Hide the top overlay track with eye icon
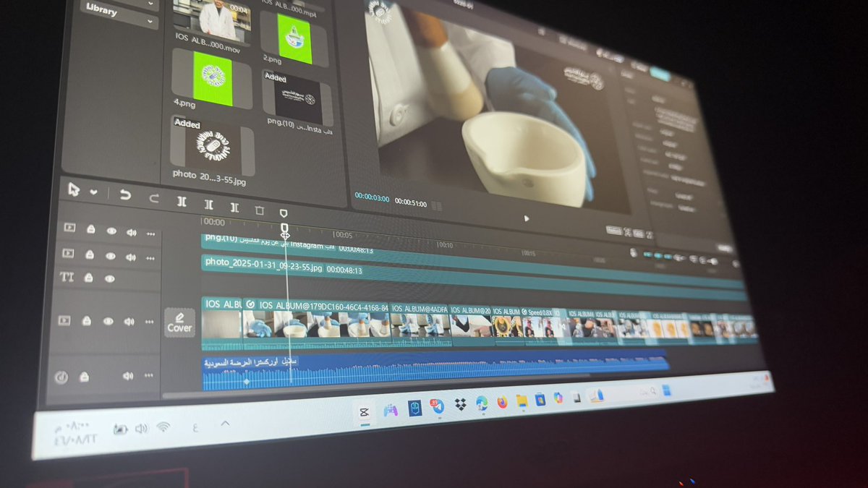 coord(111,231)
